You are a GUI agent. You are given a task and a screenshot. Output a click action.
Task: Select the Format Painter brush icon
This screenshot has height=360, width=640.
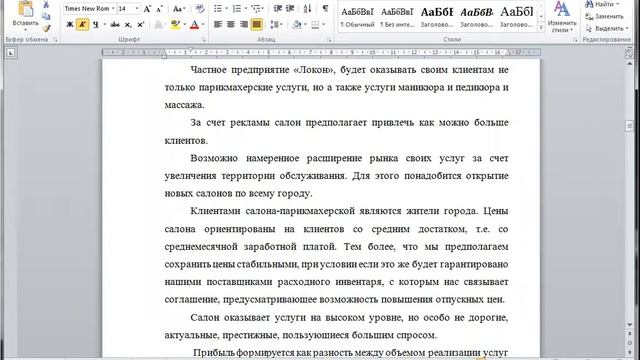coord(46,28)
